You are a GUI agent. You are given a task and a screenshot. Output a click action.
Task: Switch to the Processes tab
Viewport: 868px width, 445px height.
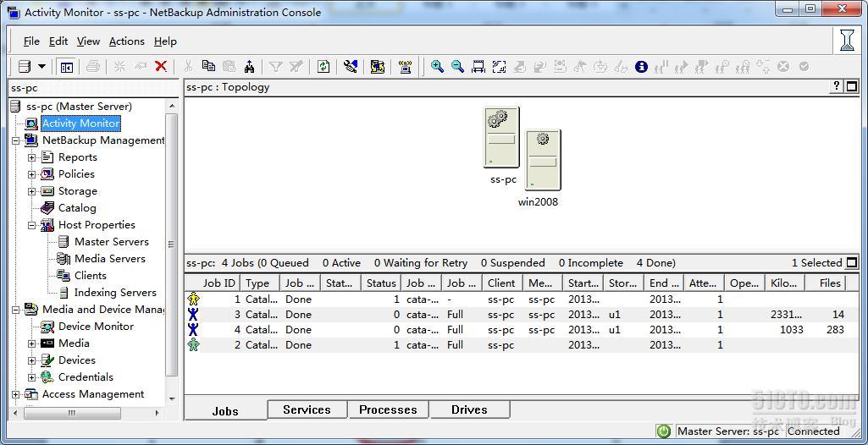click(x=388, y=409)
